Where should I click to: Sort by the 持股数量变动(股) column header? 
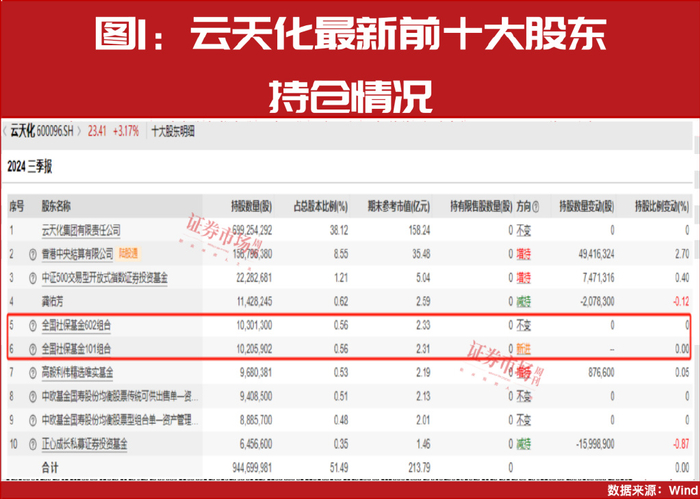pyautogui.click(x=587, y=207)
